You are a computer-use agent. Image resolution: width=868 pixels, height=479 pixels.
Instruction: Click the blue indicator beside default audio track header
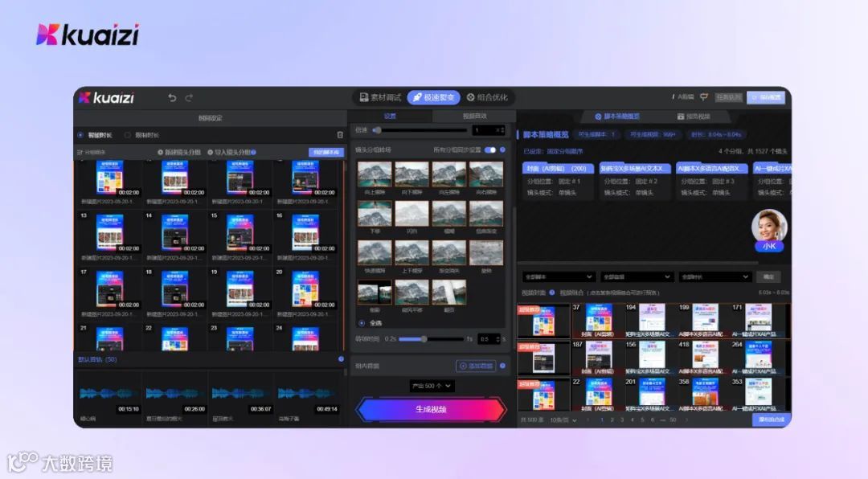[341, 359]
